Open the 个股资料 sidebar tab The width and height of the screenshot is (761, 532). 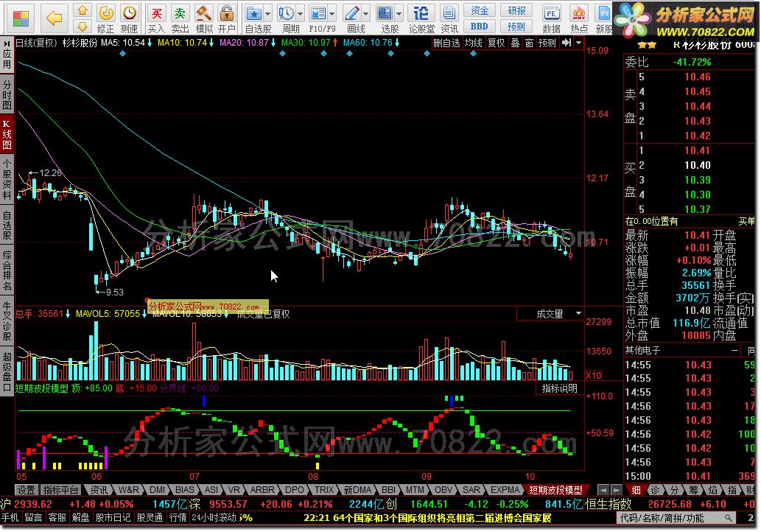tap(7, 179)
